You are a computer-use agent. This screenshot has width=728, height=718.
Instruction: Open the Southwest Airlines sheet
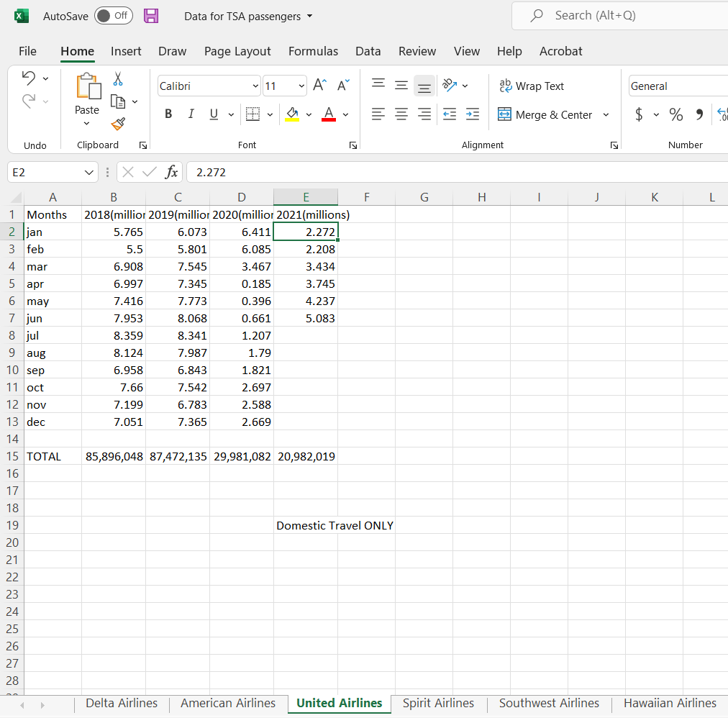point(549,703)
